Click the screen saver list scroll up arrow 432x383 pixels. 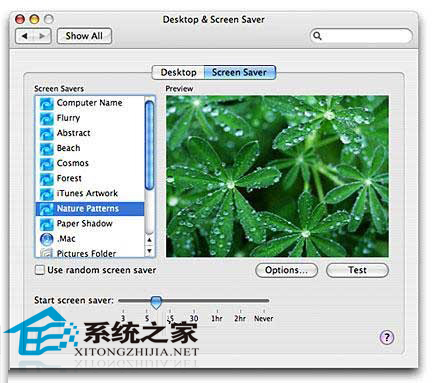click(149, 240)
